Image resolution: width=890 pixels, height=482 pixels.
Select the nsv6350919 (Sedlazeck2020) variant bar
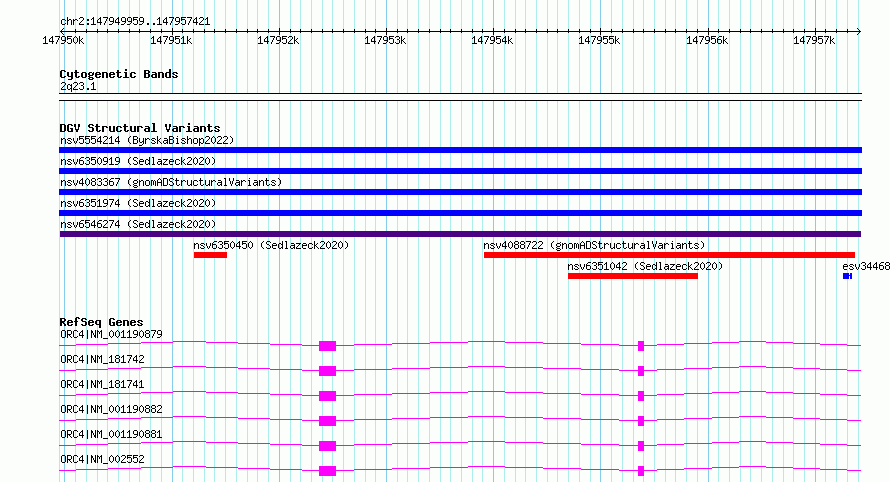(x=460, y=171)
